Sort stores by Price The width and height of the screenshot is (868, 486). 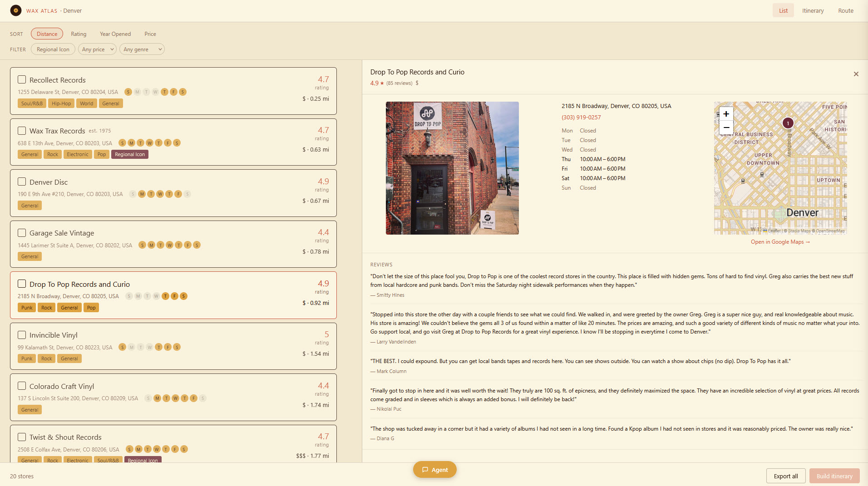coord(150,34)
